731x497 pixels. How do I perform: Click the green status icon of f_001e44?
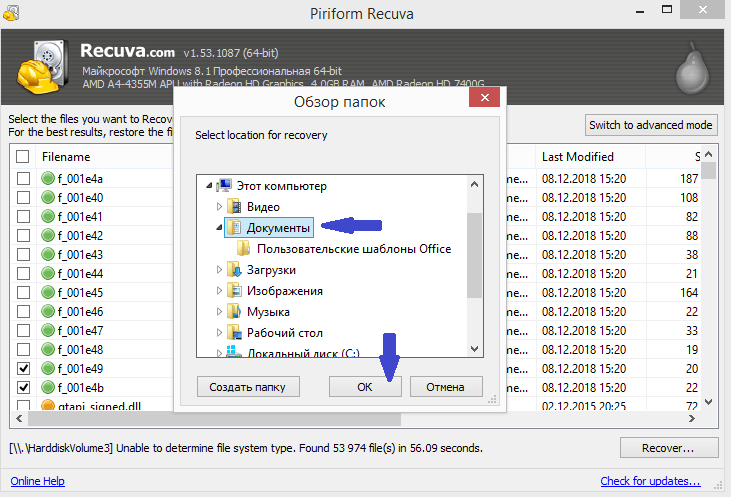tap(48, 273)
